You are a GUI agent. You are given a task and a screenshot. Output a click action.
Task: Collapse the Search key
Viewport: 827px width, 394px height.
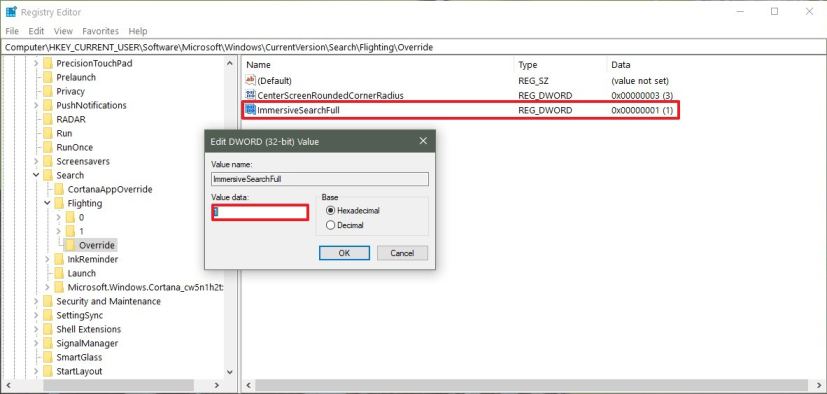(36, 175)
